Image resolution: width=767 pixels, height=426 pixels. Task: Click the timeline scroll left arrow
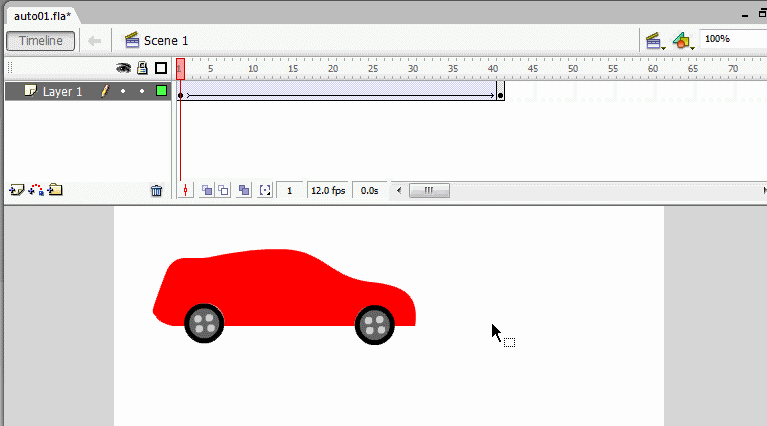point(399,191)
